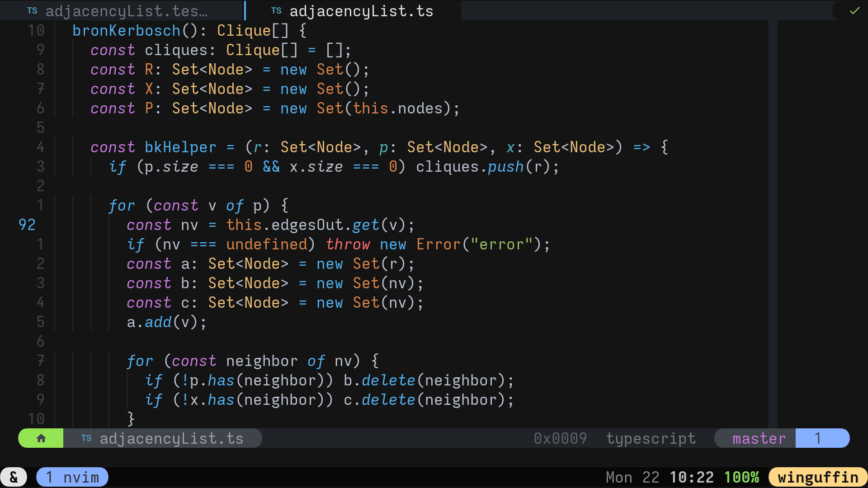
Task: Open the '1 nvim' tmux window
Action: point(72,477)
